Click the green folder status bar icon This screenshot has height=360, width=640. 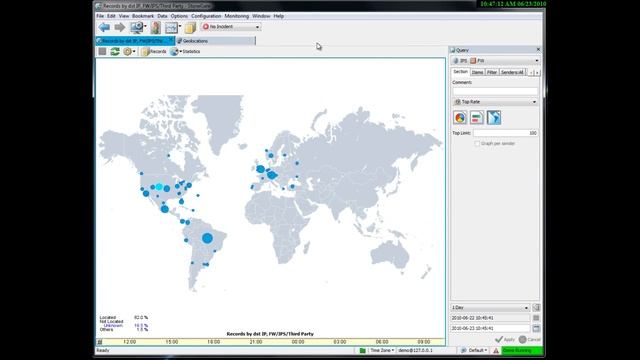click(x=362, y=350)
